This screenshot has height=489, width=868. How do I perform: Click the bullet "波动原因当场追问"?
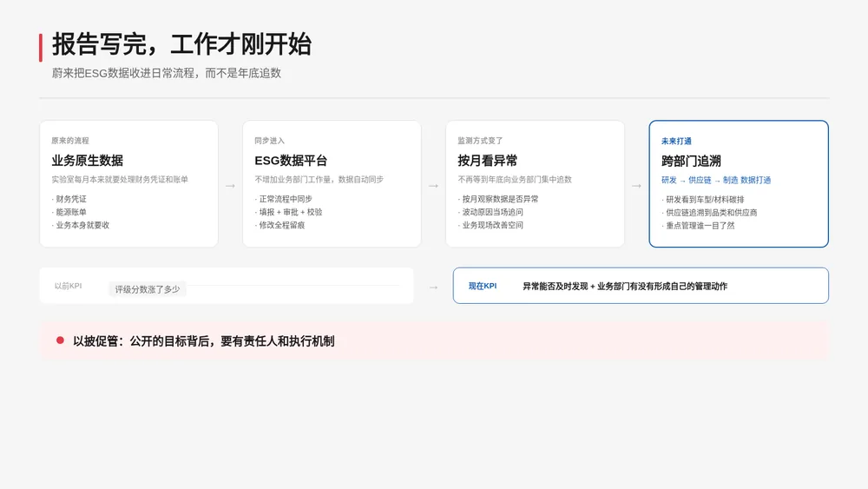493,212
